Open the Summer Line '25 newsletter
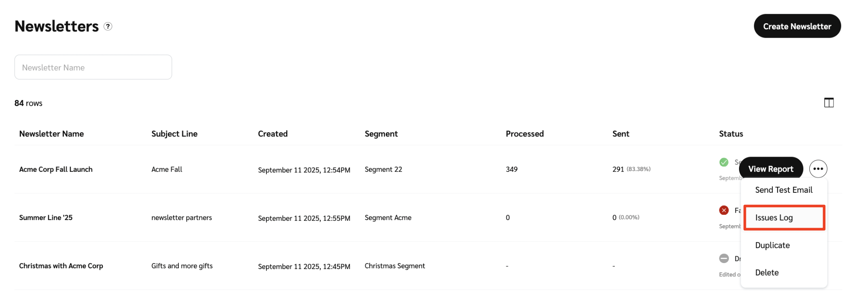The image size is (868, 298). click(46, 218)
